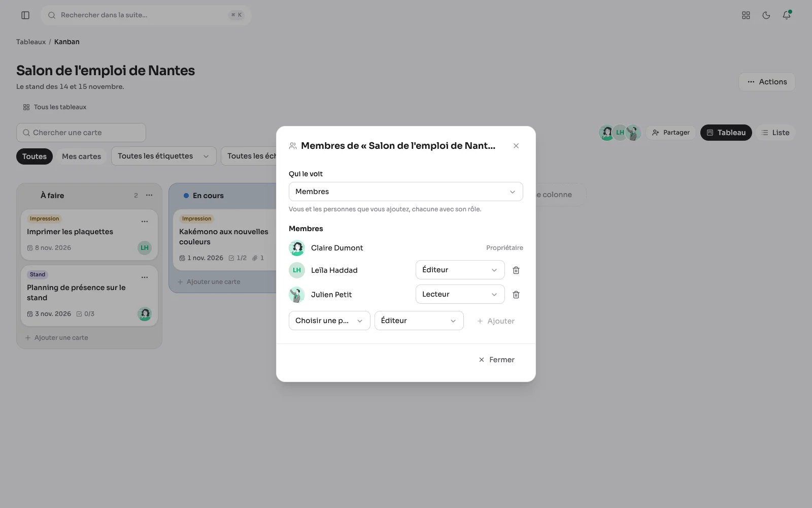Select the Toutes filter tab
Image resolution: width=812 pixels, height=508 pixels.
pos(35,156)
